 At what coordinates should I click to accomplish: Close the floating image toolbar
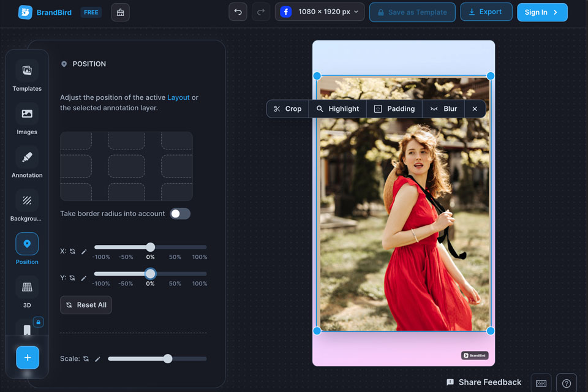click(x=475, y=109)
